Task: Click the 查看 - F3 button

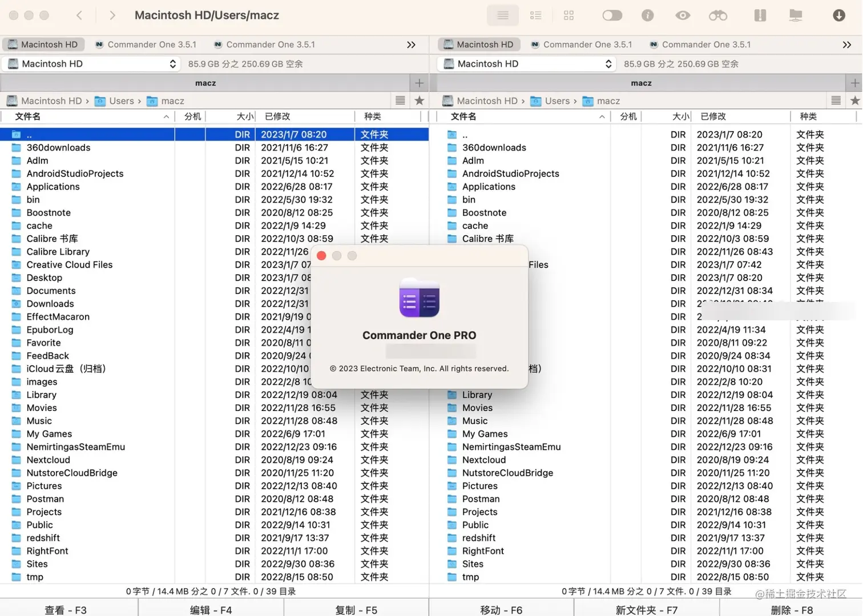Action: (66, 610)
